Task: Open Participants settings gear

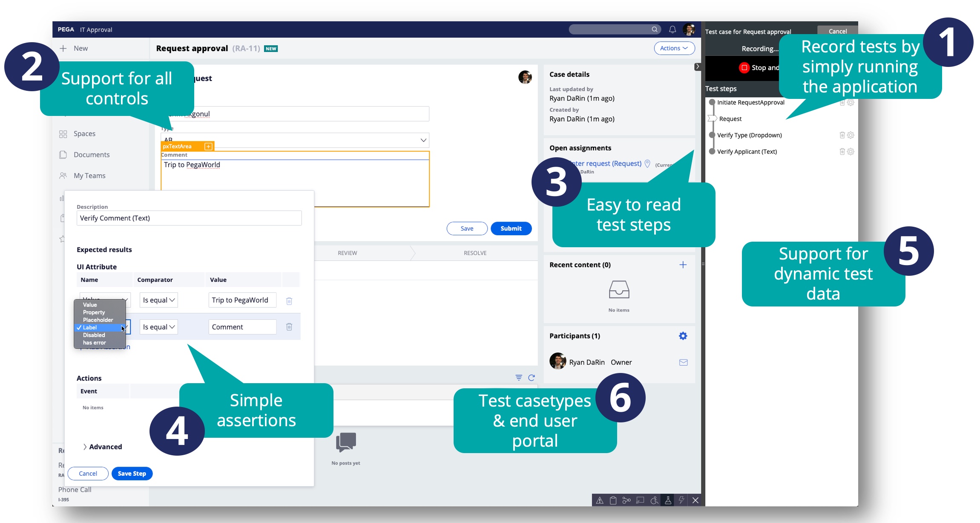Action: [x=683, y=336]
